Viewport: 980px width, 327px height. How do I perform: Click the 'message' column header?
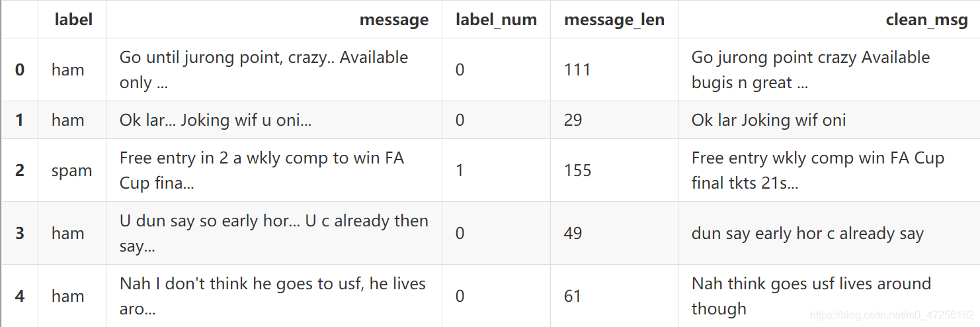point(393,20)
